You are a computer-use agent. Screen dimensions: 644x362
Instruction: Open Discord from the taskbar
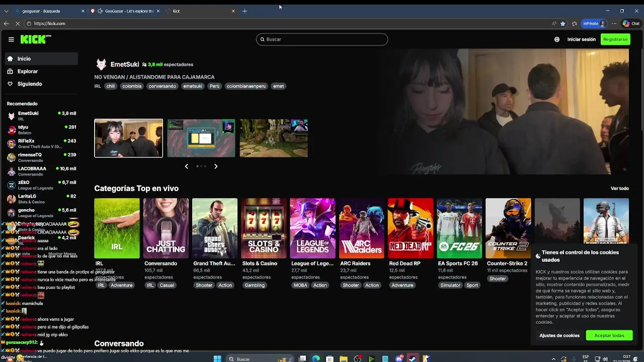pyautogui.click(x=399, y=359)
